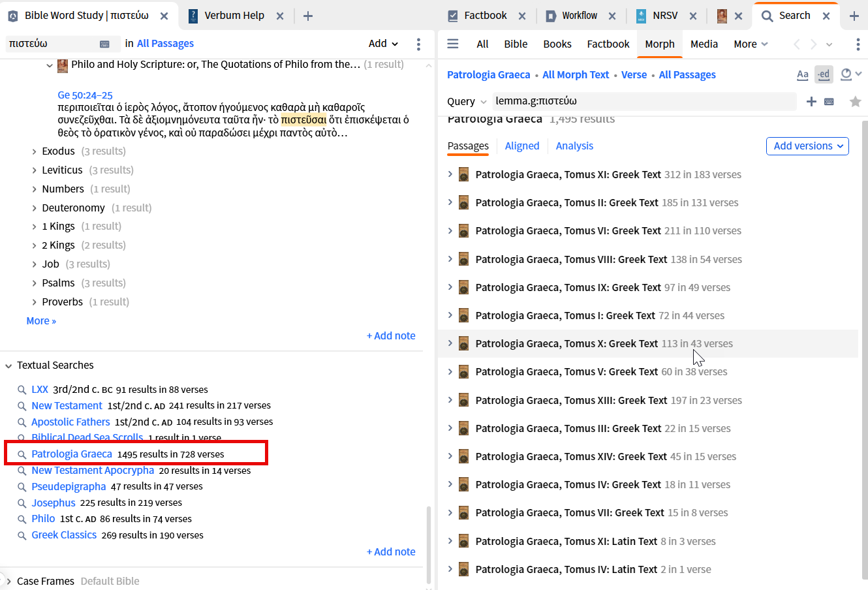
Task: Select the Books search type
Action: click(x=557, y=44)
